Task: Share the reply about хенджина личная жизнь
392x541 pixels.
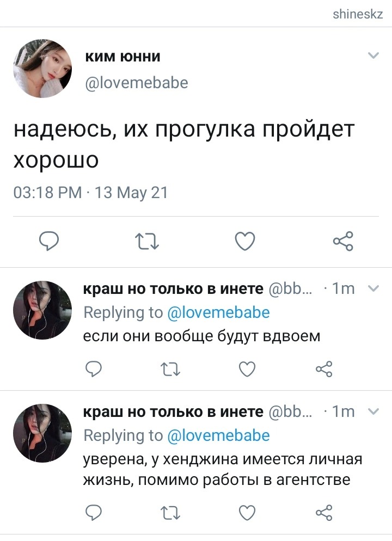Action: [324, 512]
